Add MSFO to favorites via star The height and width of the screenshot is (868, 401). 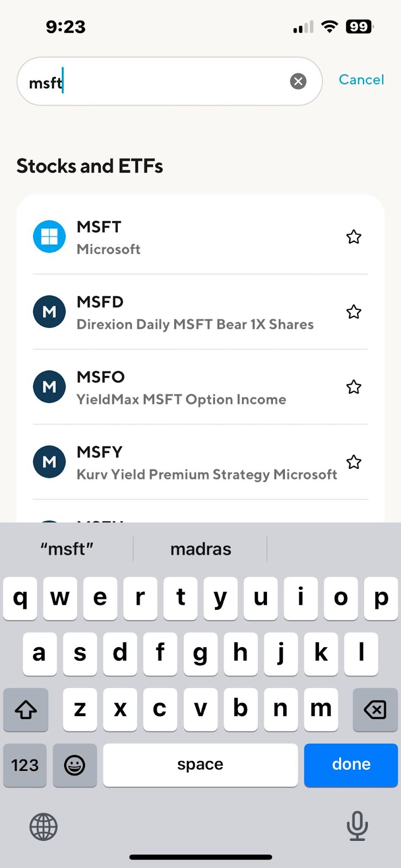354,387
